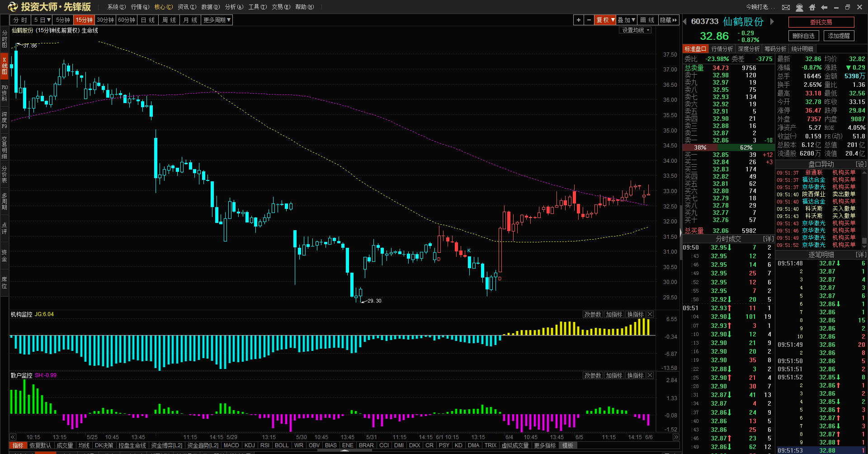Switch to 周线 period
868x454 pixels.
coord(170,20)
